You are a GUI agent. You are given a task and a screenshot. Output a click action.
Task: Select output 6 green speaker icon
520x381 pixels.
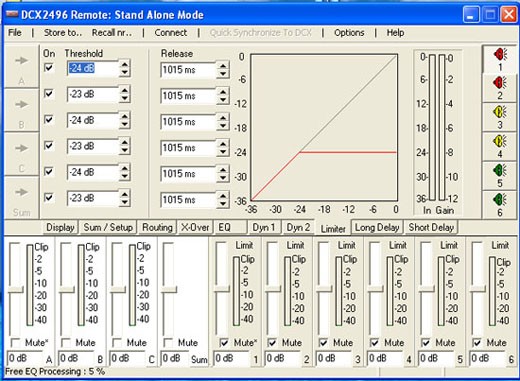click(x=499, y=200)
